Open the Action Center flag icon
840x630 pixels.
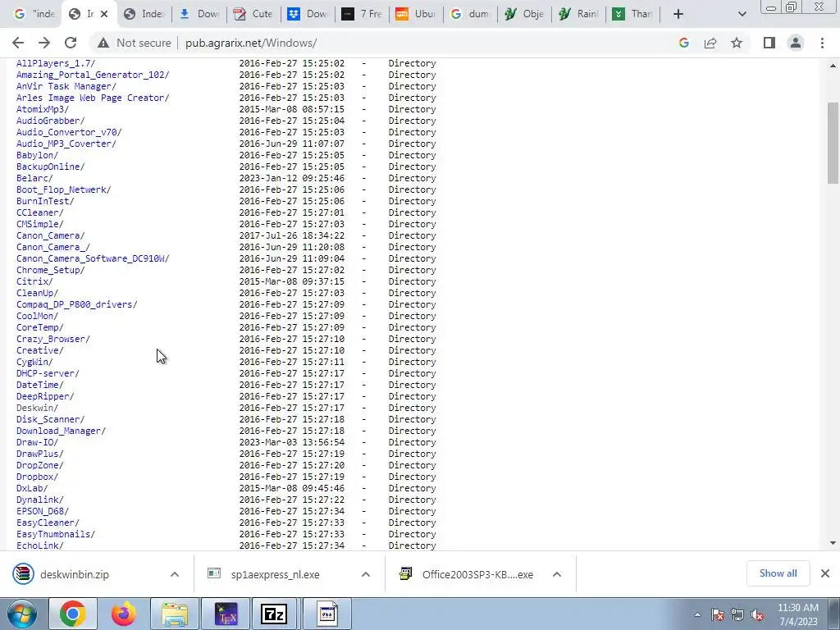(x=718, y=614)
